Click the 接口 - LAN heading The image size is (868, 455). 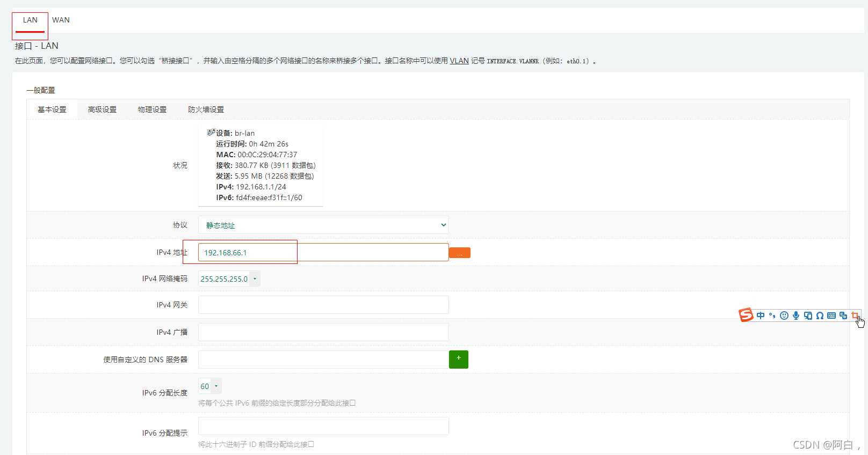tap(37, 46)
